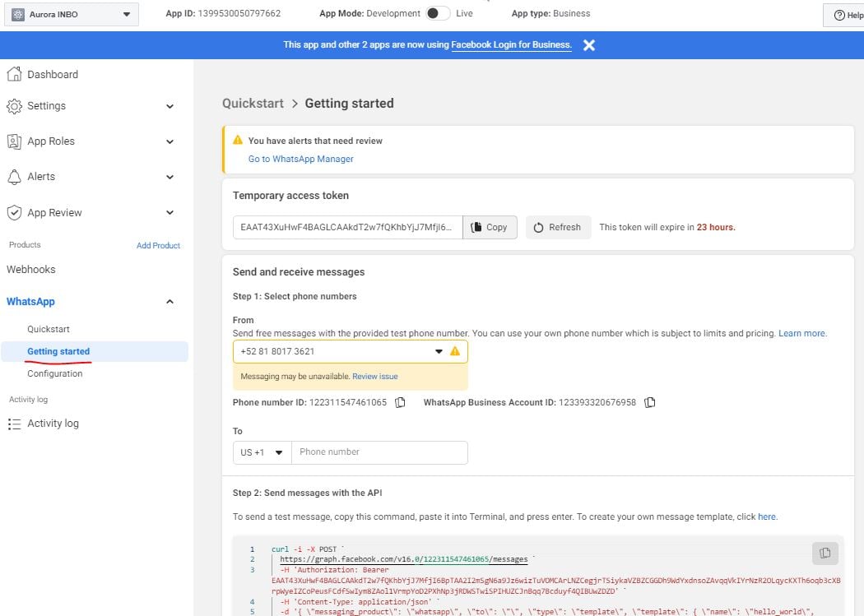
Task: Select Getting started in sidebar
Action: pos(58,351)
